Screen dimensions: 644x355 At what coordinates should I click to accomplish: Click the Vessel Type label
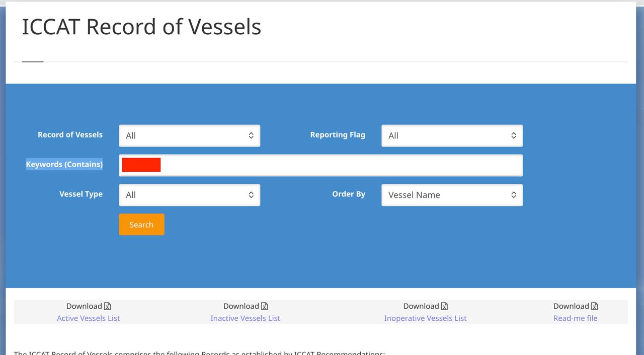pyautogui.click(x=81, y=194)
